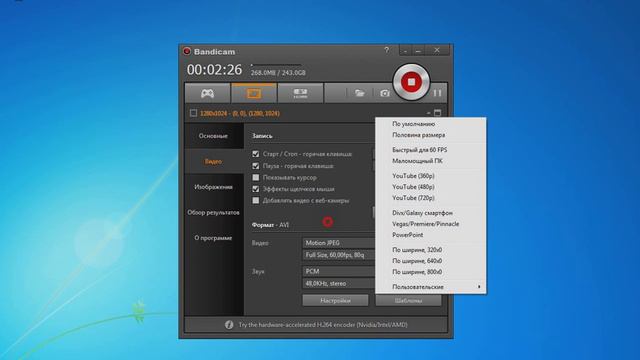Click the Настройки button
The height and width of the screenshot is (360, 640).
(336, 301)
